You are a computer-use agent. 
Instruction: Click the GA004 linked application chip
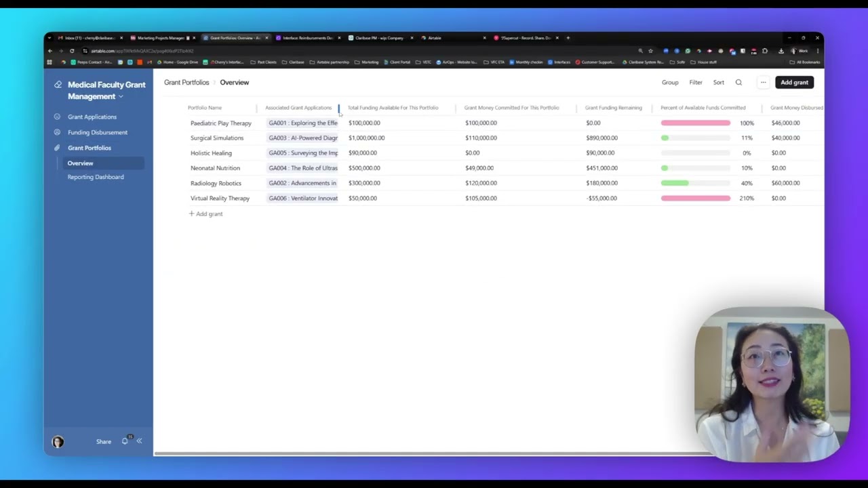[302, 168]
